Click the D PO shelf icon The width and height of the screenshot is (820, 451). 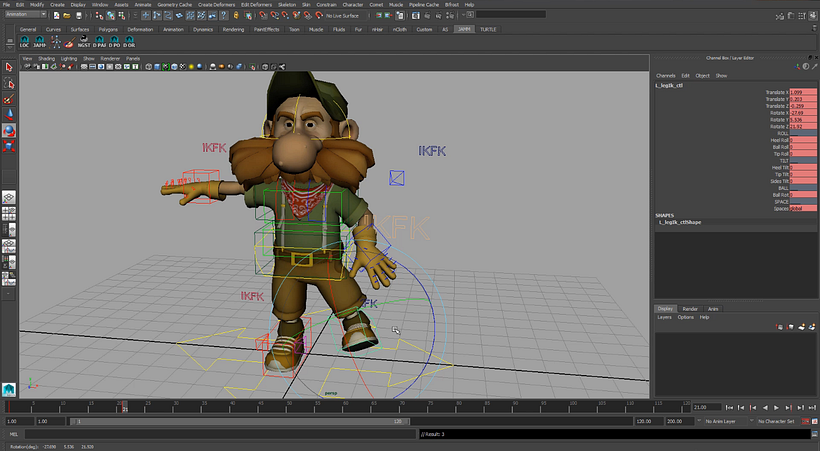(114, 43)
